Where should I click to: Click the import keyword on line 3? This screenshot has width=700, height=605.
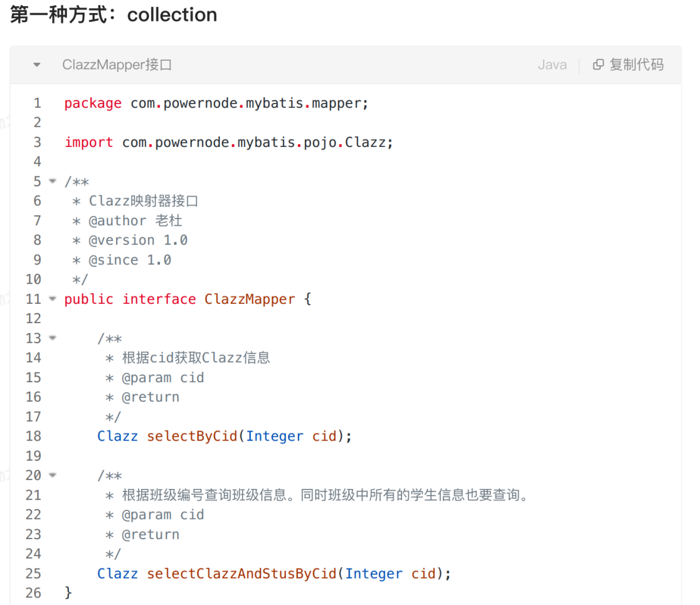pyautogui.click(x=88, y=142)
